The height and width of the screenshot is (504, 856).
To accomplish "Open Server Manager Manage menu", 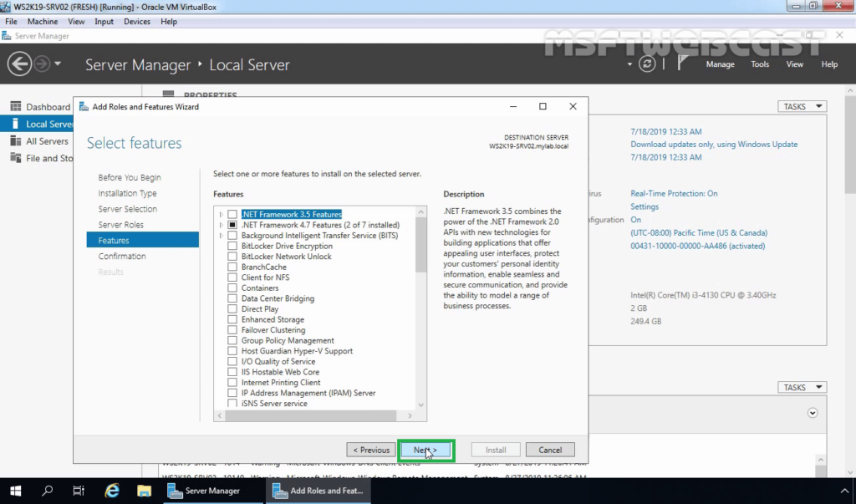I will tap(720, 64).
